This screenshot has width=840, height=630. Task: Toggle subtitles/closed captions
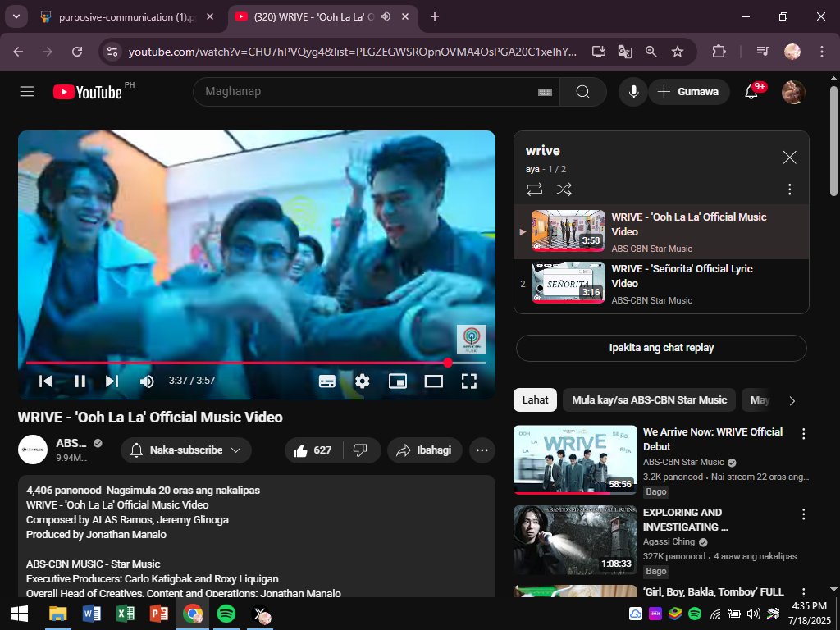(x=326, y=381)
